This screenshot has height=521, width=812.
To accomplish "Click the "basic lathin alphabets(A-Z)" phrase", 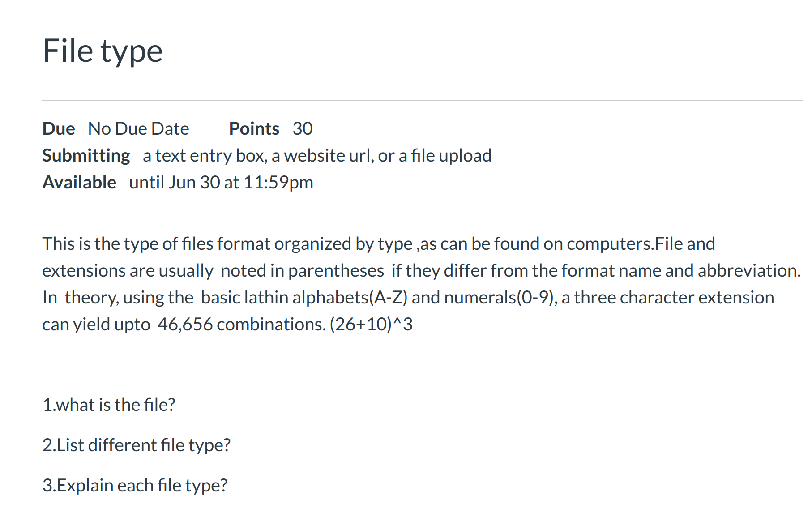I will [304, 298].
